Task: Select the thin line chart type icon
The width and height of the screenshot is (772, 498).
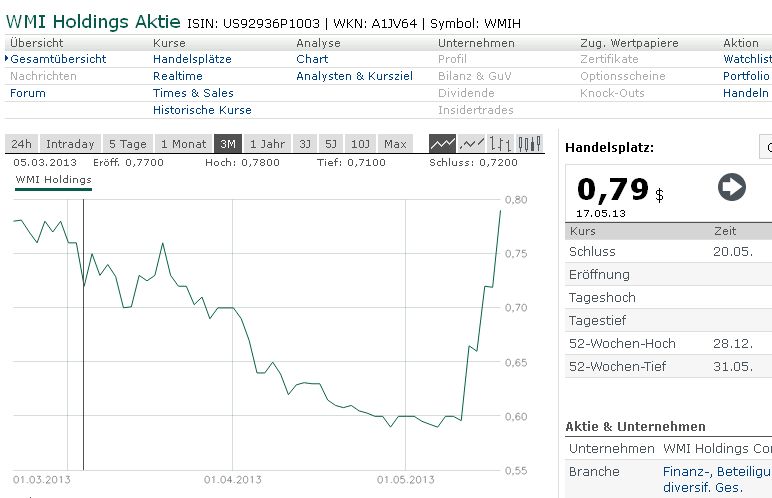Action: [x=471, y=144]
